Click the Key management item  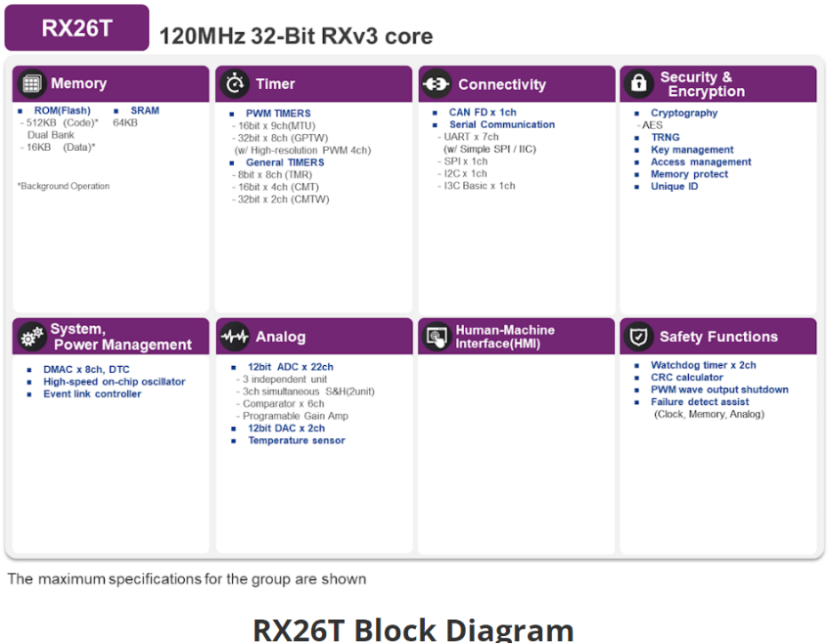(x=692, y=149)
